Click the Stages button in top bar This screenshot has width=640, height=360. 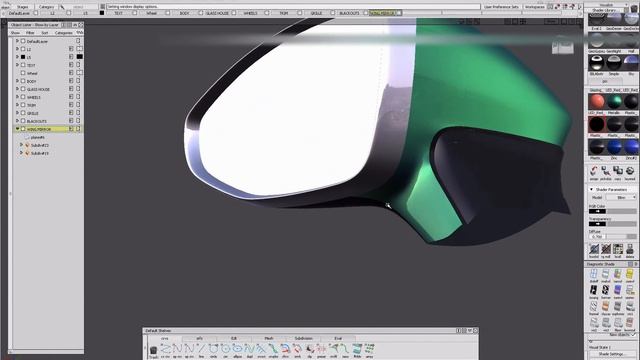pos(23,7)
